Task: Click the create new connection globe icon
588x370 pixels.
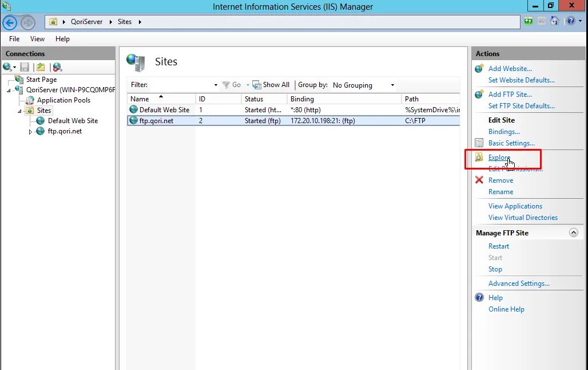Action: point(7,67)
